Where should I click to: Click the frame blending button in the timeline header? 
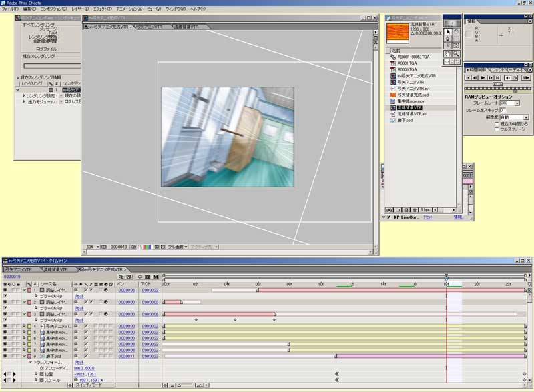[148, 277]
